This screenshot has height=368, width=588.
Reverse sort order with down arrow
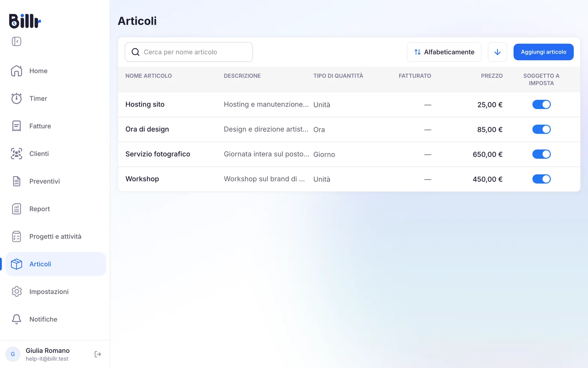click(498, 52)
